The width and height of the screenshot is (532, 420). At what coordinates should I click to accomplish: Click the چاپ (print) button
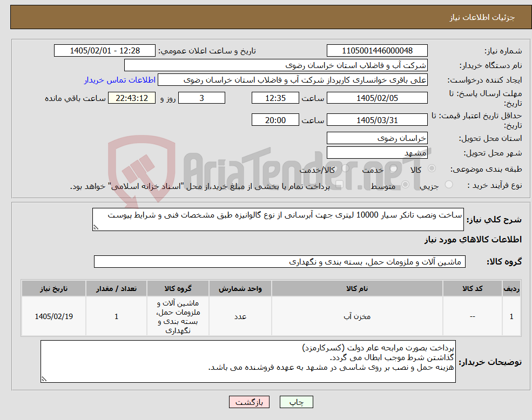point(296,402)
